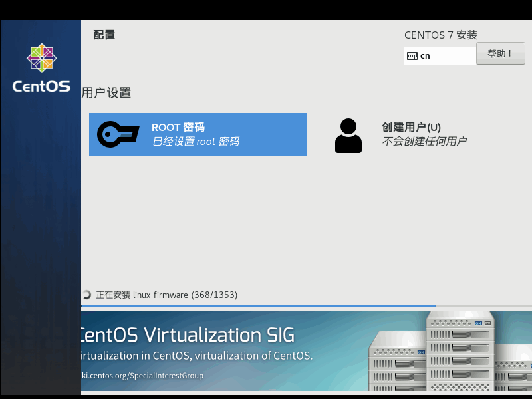Click the linux-firmware install status text

click(167, 295)
